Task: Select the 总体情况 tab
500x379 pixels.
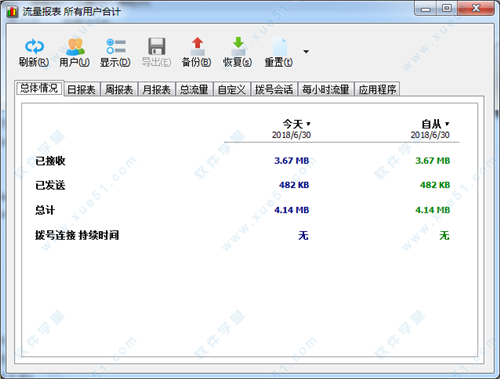Action: (x=39, y=88)
